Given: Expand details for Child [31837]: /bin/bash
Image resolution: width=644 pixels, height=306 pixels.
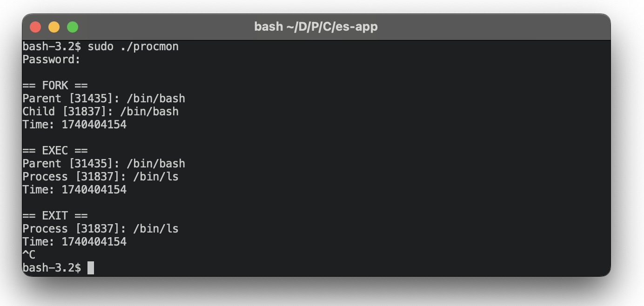Looking at the screenshot, I should (x=100, y=111).
